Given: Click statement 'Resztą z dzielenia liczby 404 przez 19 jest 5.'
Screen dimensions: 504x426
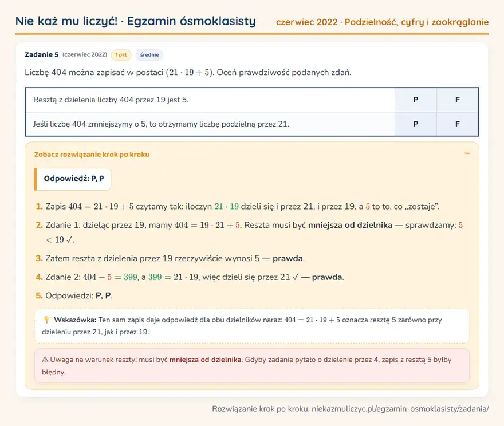Looking at the screenshot, I should coord(111,100).
